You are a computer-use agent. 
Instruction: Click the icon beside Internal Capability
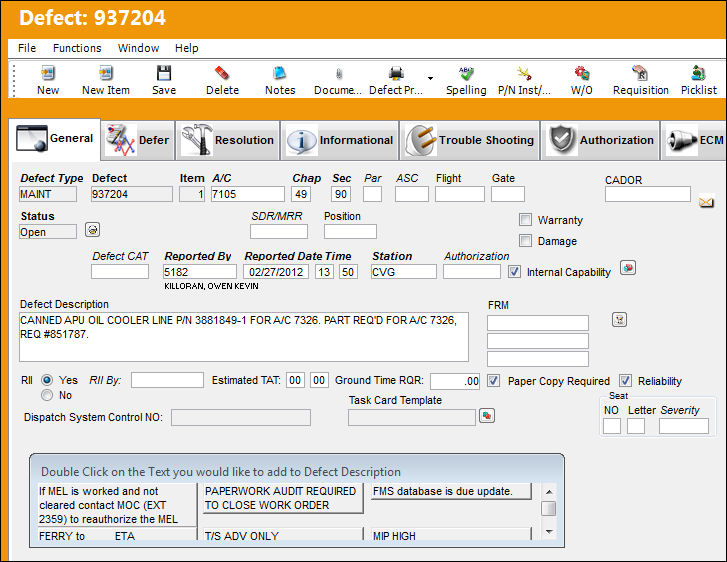(x=628, y=268)
